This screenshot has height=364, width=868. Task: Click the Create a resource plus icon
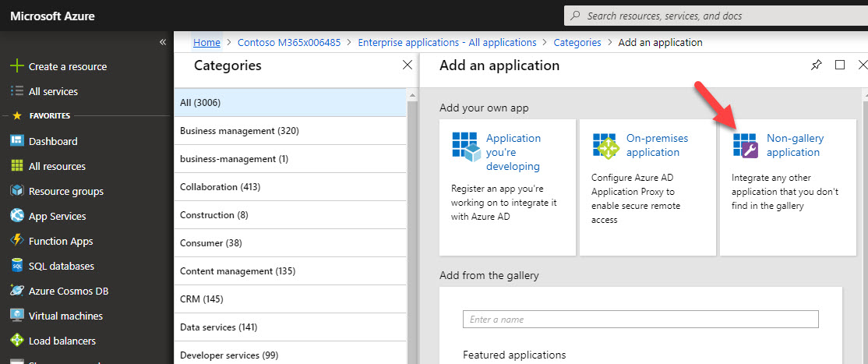(x=16, y=66)
